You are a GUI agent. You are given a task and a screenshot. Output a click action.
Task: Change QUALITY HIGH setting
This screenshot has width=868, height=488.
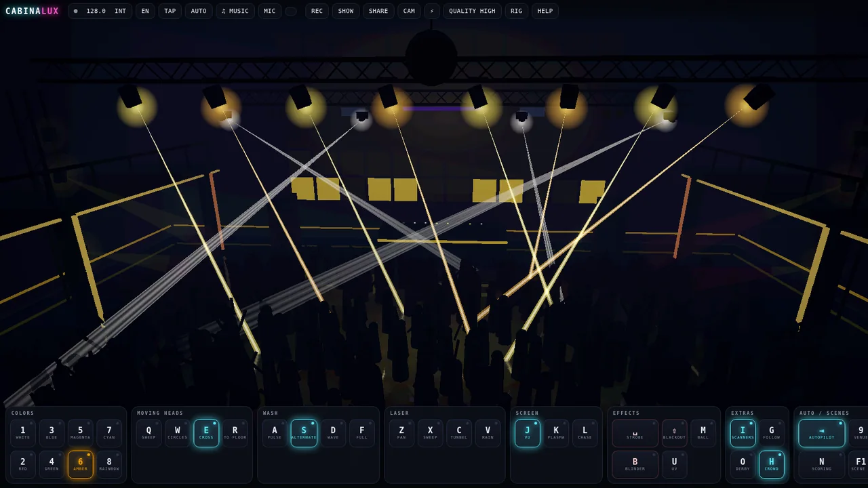click(472, 11)
